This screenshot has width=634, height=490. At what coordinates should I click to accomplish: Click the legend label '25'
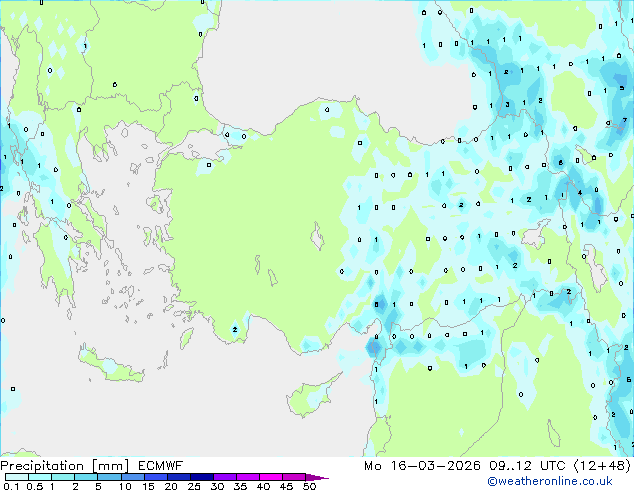click(194, 486)
